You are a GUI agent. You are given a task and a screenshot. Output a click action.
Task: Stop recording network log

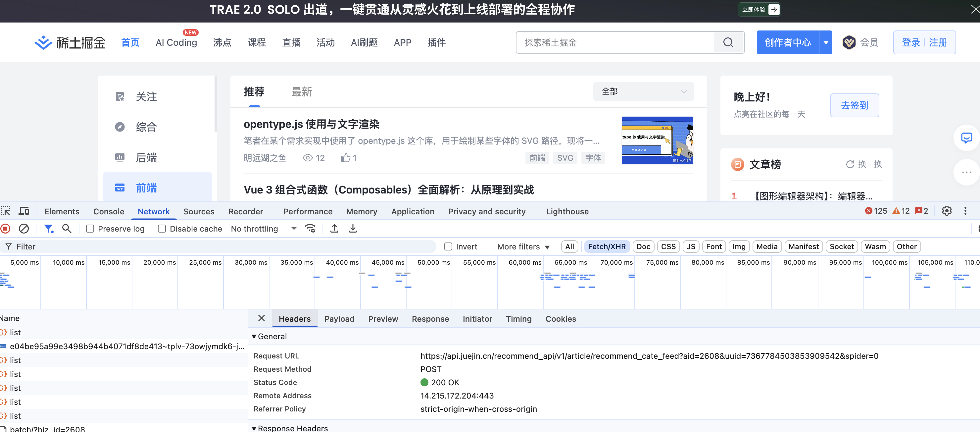[x=5, y=228]
